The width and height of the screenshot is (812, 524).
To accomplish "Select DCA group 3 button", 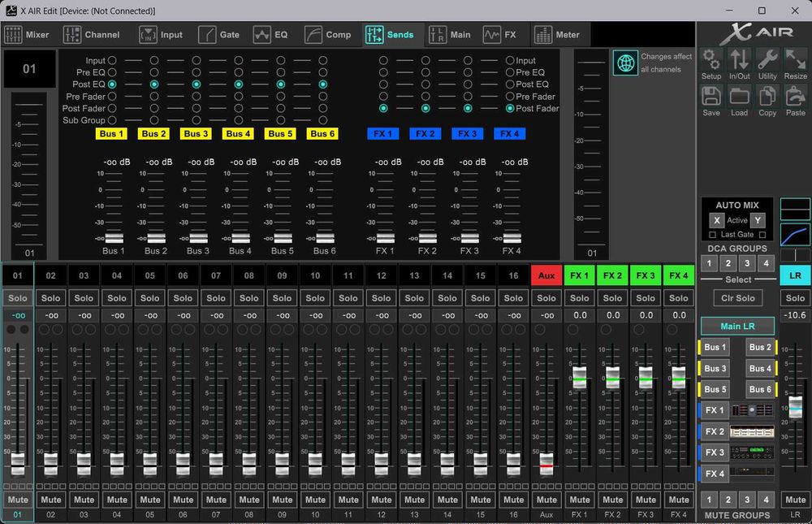I will click(747, 263).
